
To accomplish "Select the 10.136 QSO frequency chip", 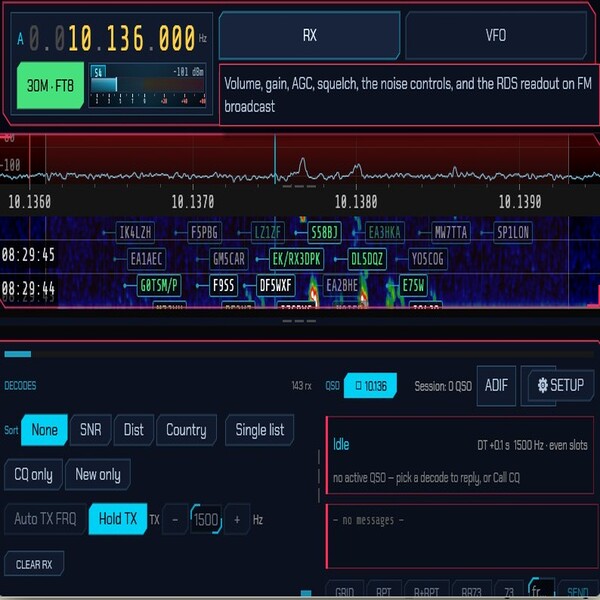I will pyautogui.click(x=370, y=385).
